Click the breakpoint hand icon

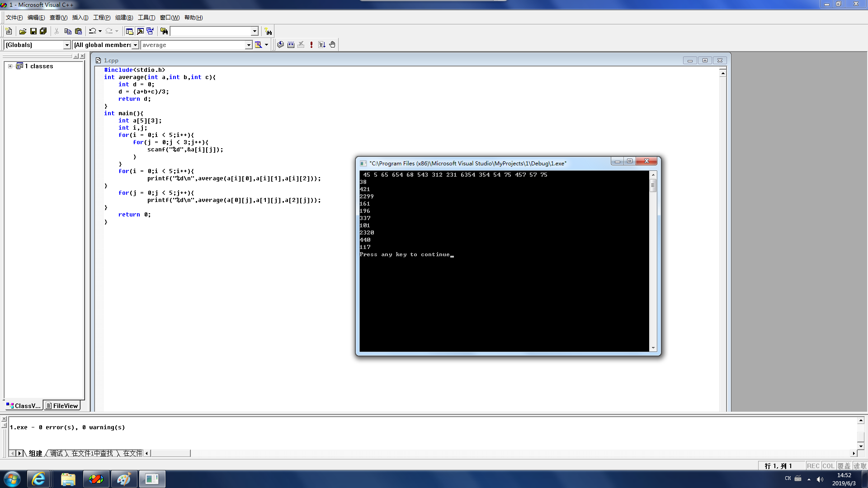(x=332, y=45)
